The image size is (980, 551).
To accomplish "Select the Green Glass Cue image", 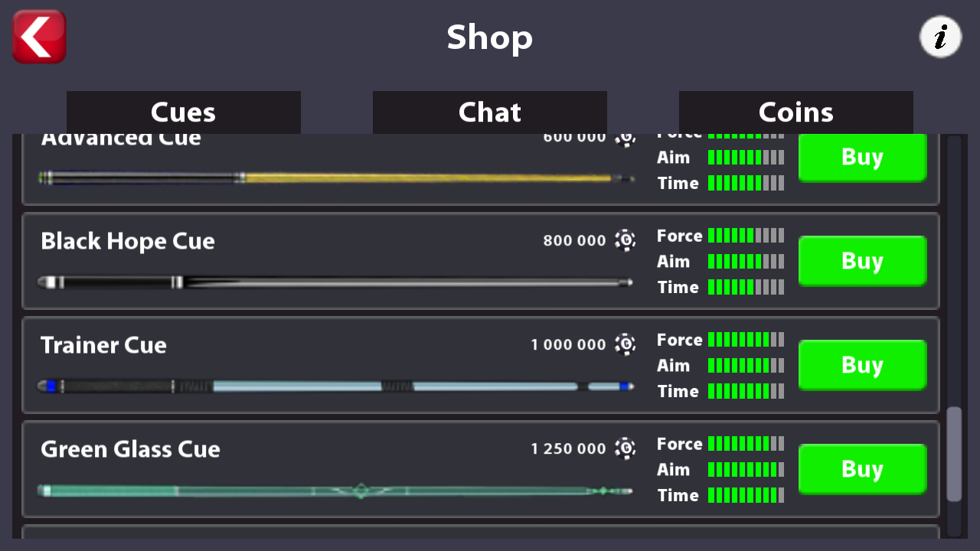I will tap(335, 491).
